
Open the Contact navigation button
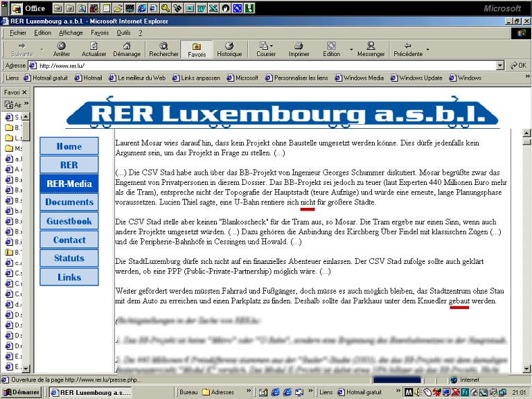click(69, 240)
